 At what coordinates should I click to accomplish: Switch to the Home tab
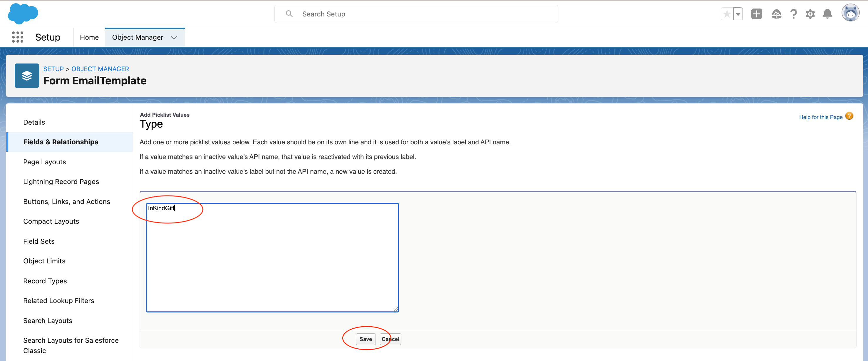click(89, 37)
